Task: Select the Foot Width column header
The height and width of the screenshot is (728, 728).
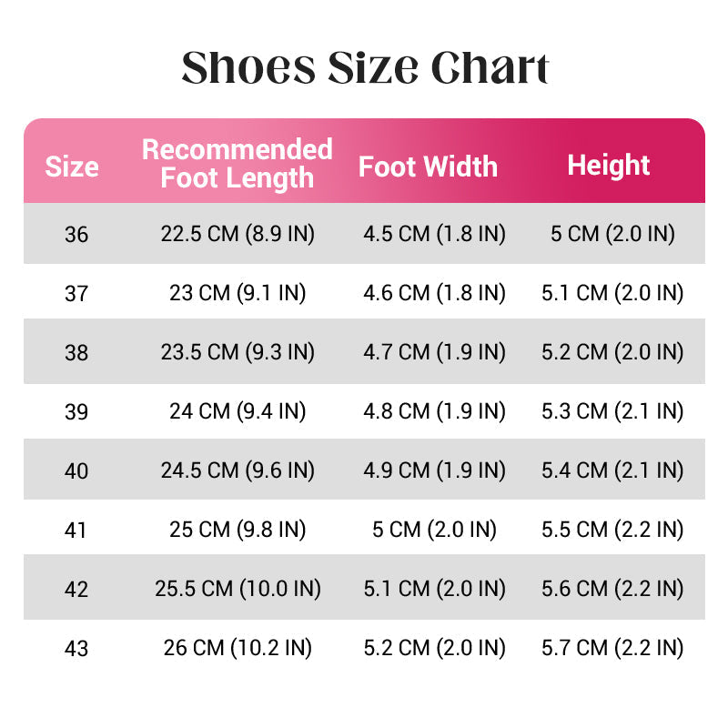Action: coord(428,167)
